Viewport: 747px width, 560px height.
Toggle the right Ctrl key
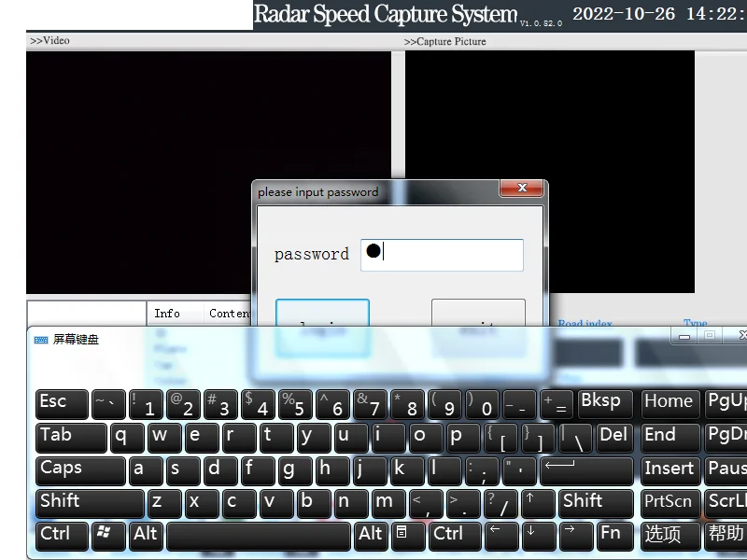pos(455,536)
